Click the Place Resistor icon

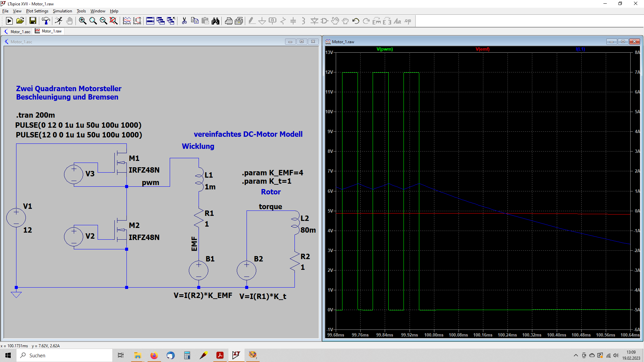[x=283, y=21]
